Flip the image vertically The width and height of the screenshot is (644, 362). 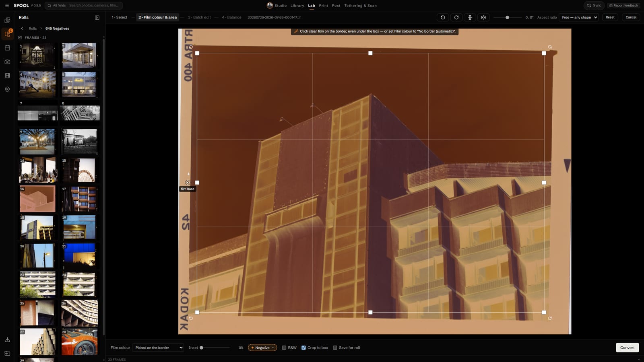pos(470,17)
